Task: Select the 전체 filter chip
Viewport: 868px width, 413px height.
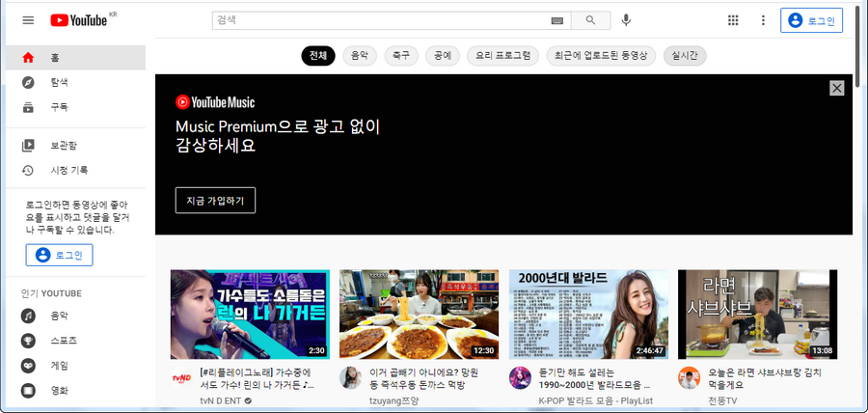Action: point(318,55)
